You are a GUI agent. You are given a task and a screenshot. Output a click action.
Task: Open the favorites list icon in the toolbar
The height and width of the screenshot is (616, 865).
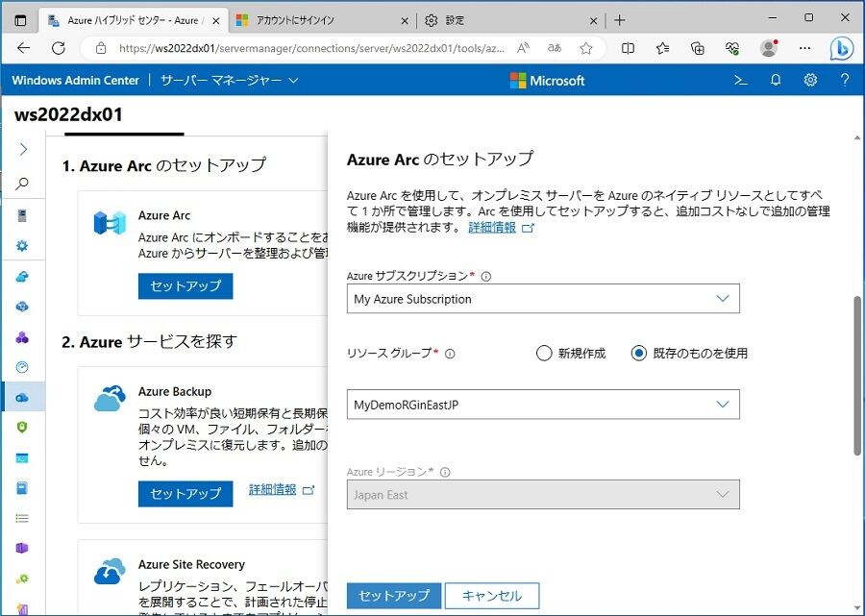click(x=662, y=48)
